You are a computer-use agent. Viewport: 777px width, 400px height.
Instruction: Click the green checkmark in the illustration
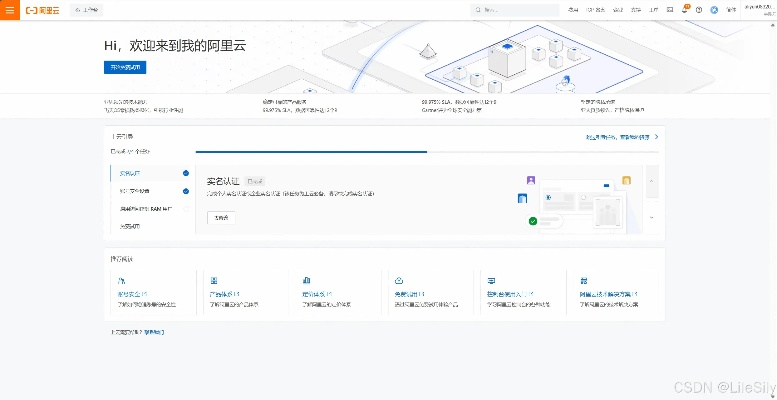pyautogui.click(x=533, y=221)
